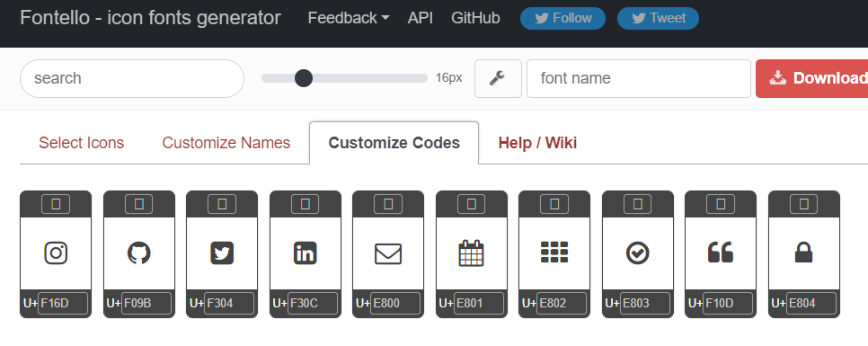Switch to the Select Icons tab
Image resolution: width=868 pixels, height=346 pixels.
(82, 143)
